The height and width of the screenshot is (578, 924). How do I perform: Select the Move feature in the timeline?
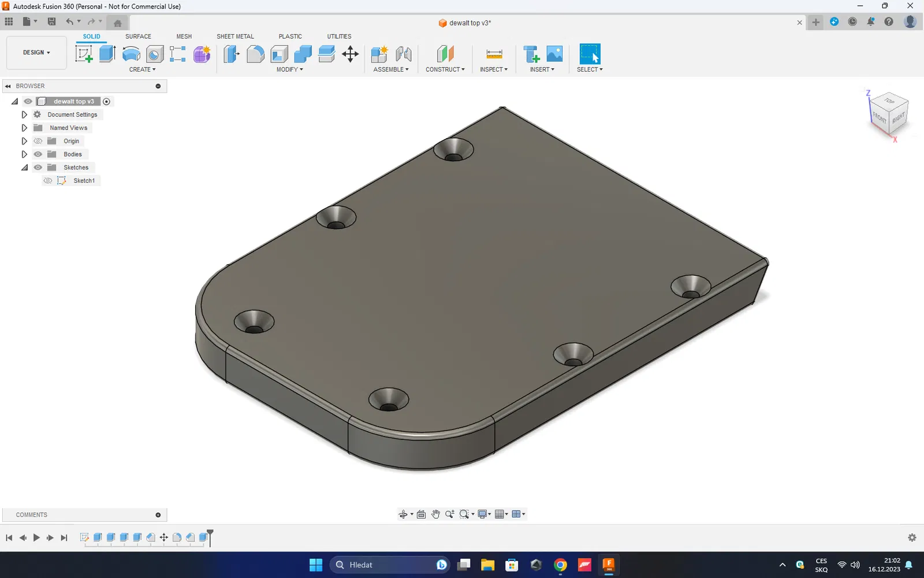point(164,538)
